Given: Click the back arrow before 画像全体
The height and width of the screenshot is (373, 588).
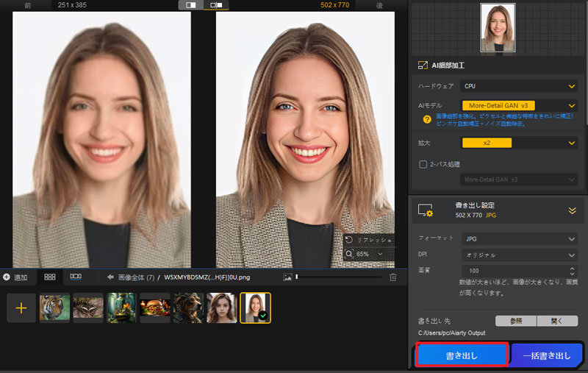Looking at the screenshot, I should (110, 277).
